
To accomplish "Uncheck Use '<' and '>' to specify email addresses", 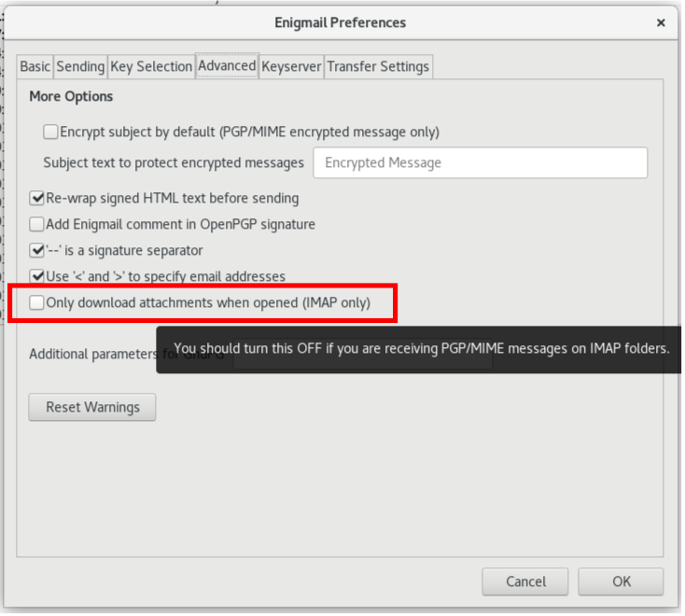I will (37, 276).
